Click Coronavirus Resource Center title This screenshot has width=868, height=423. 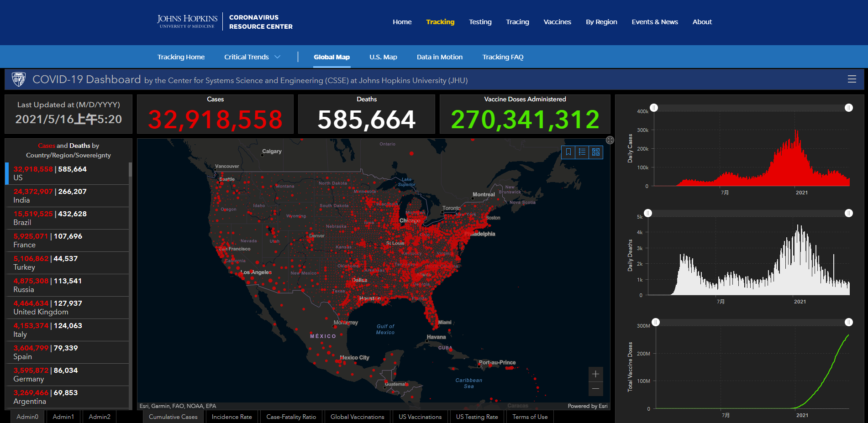(261, 22)
